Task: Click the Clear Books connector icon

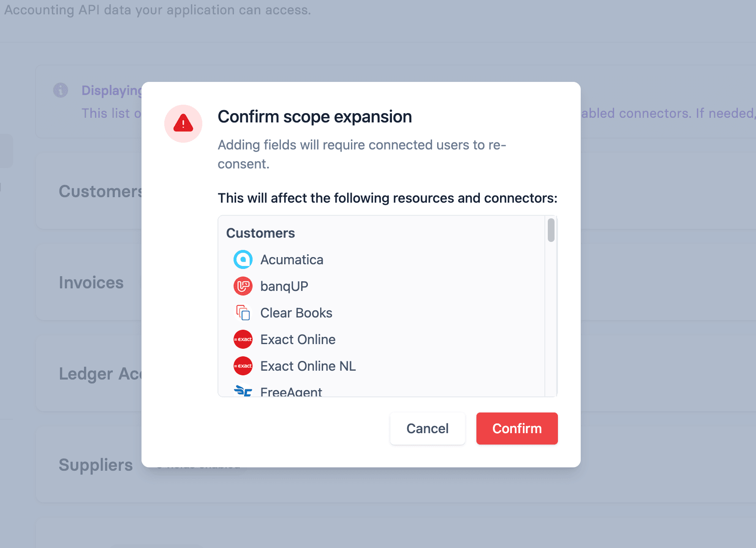Action: 242,312
